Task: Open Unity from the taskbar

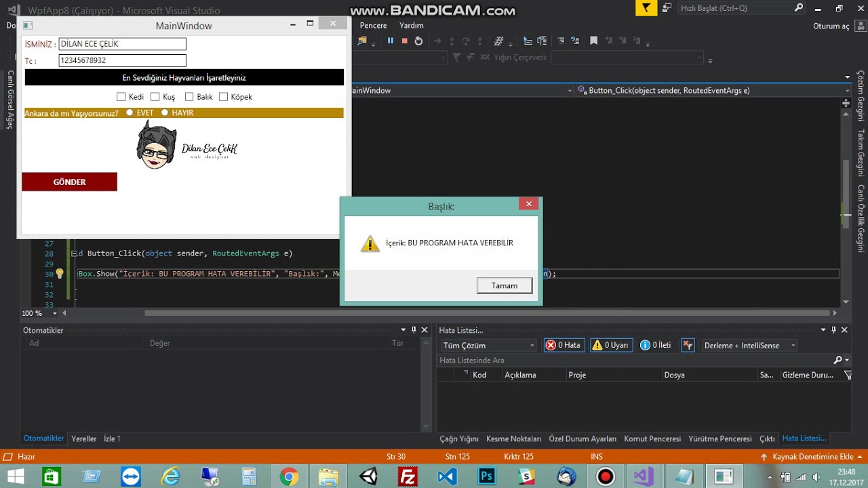Action: tap(369, 476)
